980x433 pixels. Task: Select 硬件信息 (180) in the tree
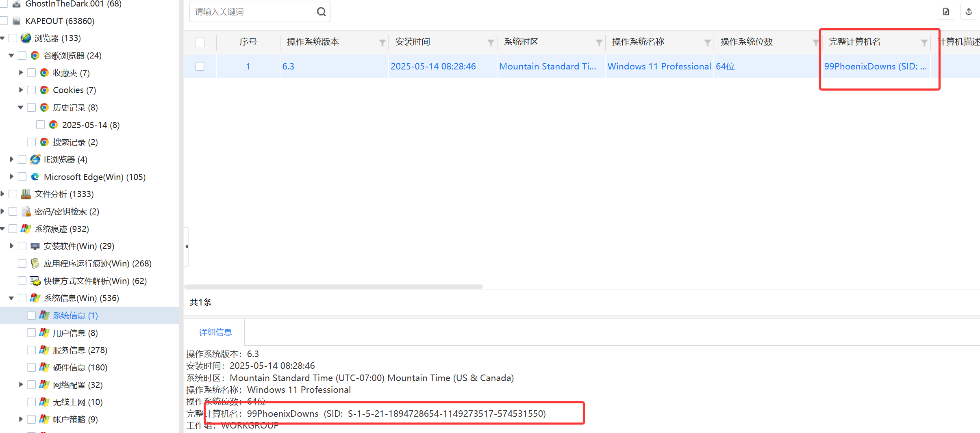80,368
